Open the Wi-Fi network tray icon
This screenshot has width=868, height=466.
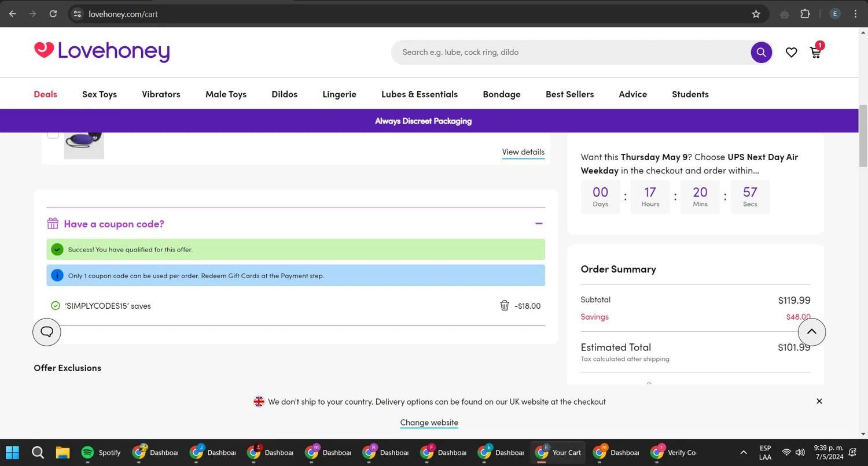click(x=786, y=452)
